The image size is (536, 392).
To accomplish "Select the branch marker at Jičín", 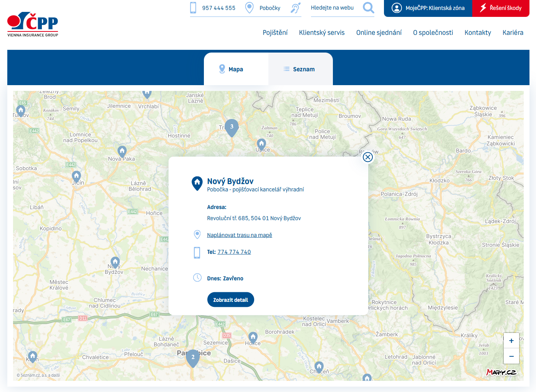I will (x=76, y=177).
